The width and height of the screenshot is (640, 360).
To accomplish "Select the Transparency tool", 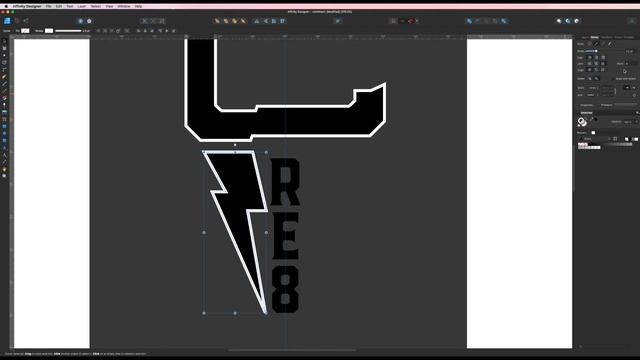I will pyautogui.click(x=4, y=105).
